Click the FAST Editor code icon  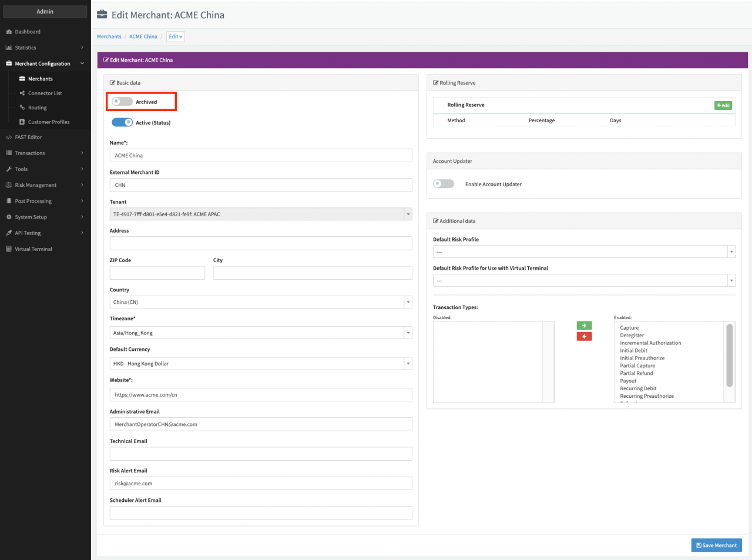coord(9,138)
